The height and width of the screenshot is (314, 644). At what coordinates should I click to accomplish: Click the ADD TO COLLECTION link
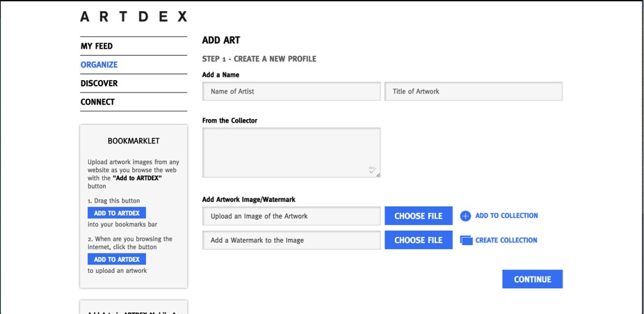pyautogui.click(x=506, y=215)
